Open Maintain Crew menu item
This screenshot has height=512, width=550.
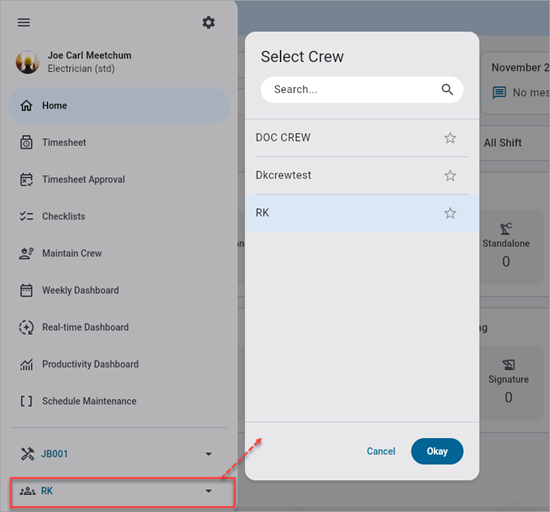click(x=119, y=253)
